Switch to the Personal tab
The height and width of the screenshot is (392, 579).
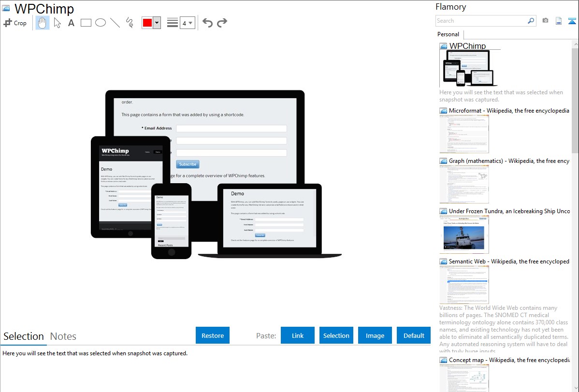point(449,34)
